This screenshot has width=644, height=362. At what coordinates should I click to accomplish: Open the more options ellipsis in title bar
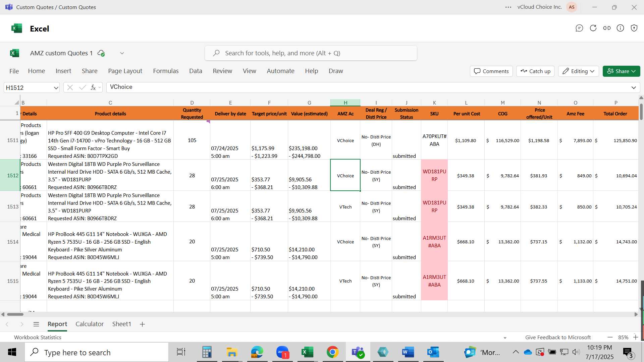508,7
